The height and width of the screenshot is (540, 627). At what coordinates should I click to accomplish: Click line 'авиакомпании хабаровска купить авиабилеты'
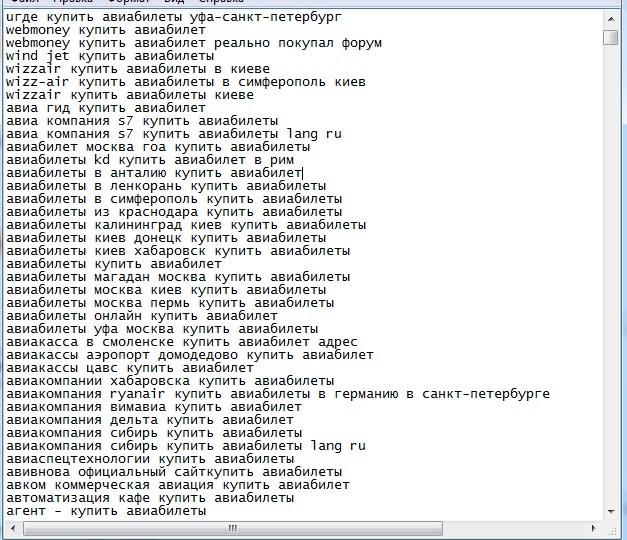pos(170,381)
